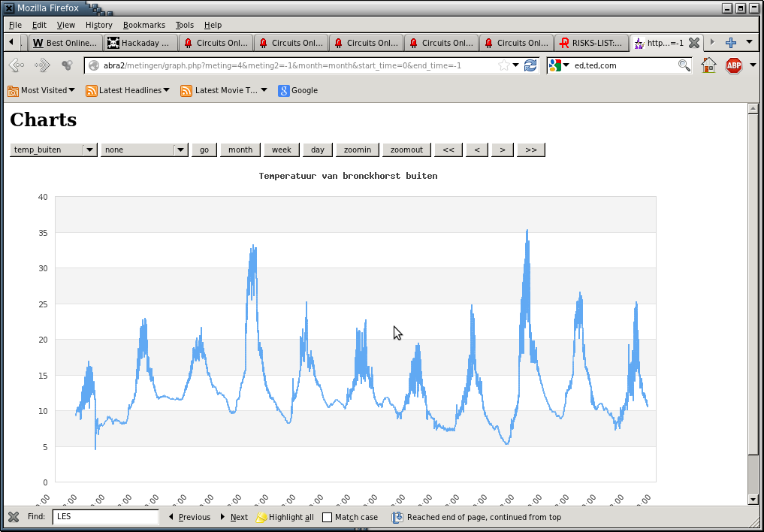Show the month view
The width and height of the screenshot is (764, 532).
(240, 150)
